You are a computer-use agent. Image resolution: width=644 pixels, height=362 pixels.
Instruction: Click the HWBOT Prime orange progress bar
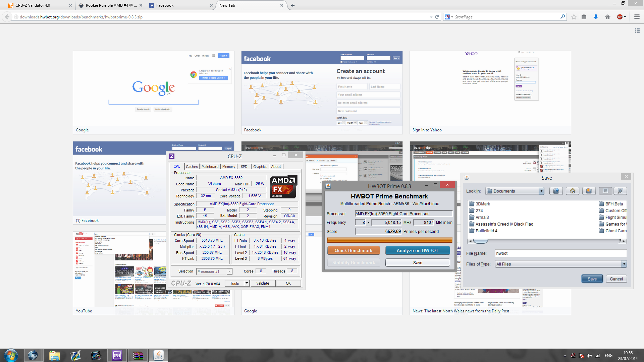pyautogui.click(x=389, y=240)
